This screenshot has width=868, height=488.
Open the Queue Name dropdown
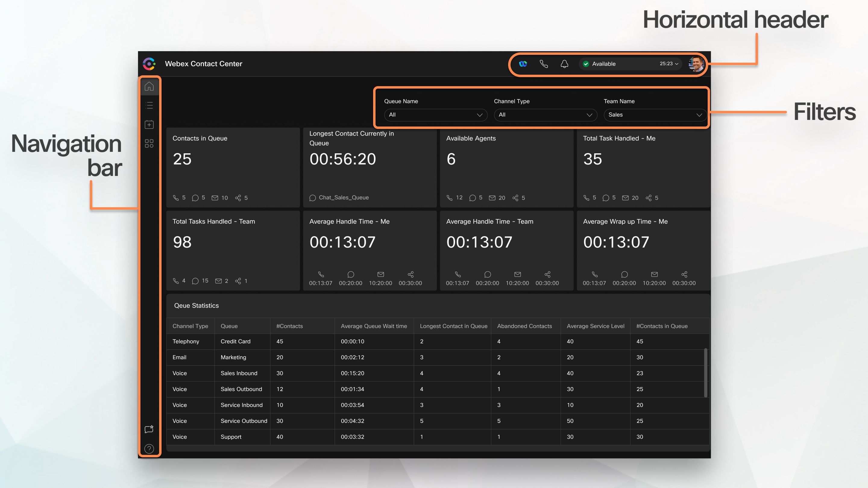tap(436, 115)
